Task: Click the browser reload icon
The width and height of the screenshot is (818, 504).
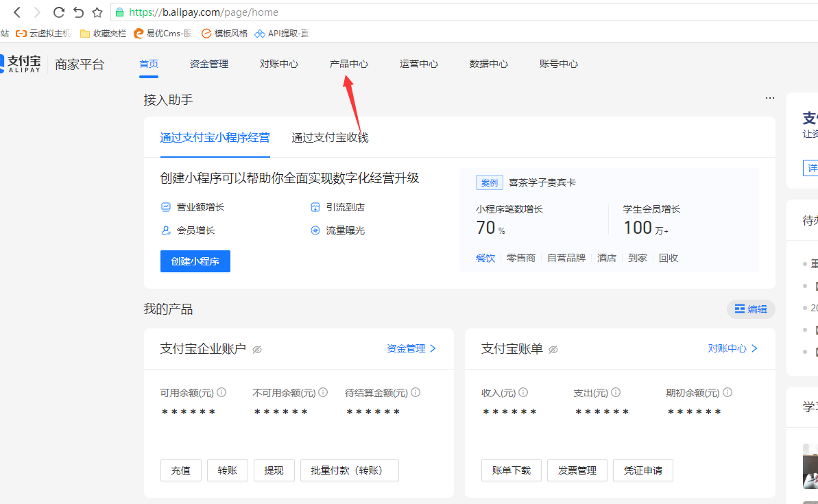Action: pos(58,12)
